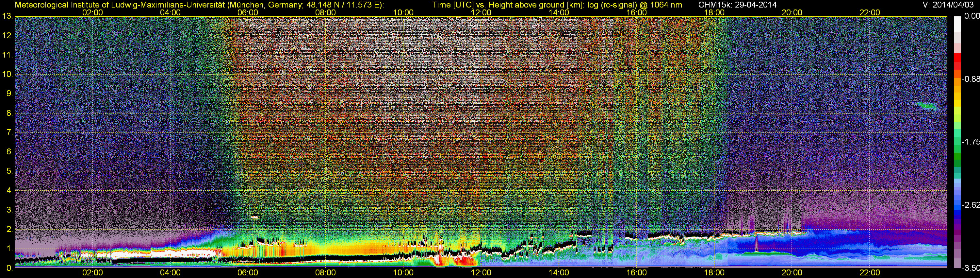Select 20:00 on the bottom time axis

point(792,273)
